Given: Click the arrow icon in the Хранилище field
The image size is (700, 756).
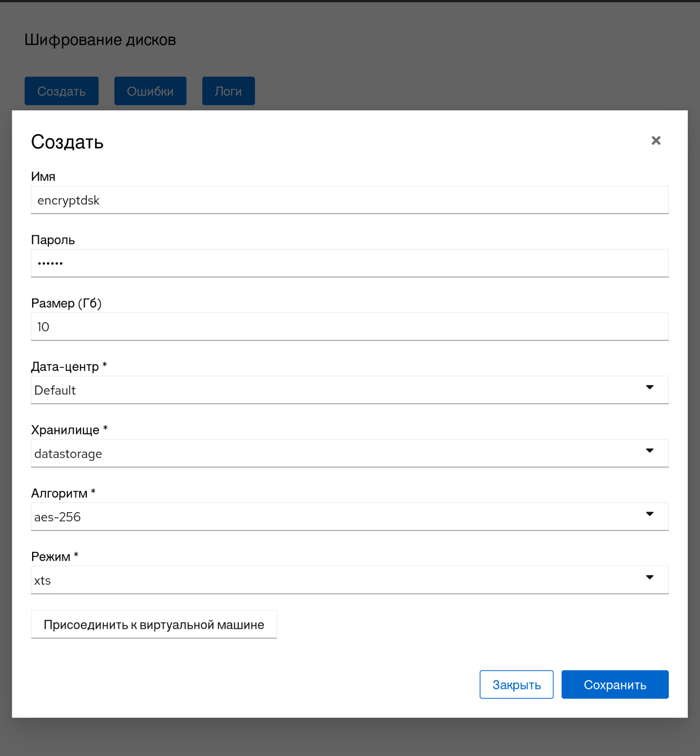Looking at the screenshot, I should 649,451.
